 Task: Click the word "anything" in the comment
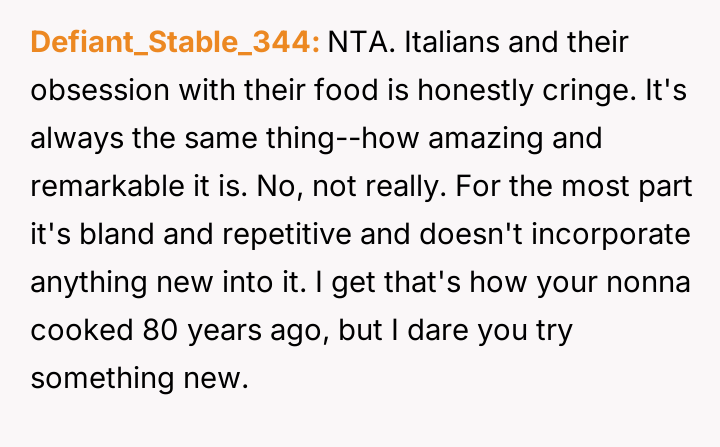coord(86,282)
